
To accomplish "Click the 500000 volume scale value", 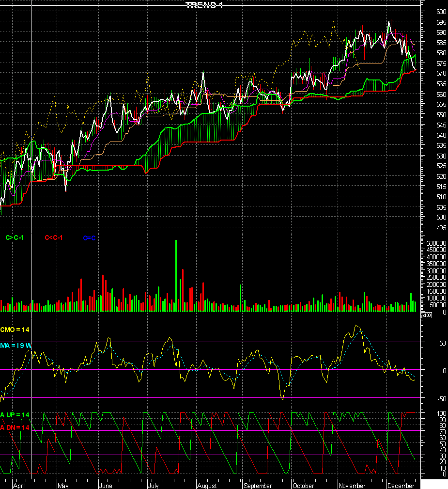I will [436, 243].
